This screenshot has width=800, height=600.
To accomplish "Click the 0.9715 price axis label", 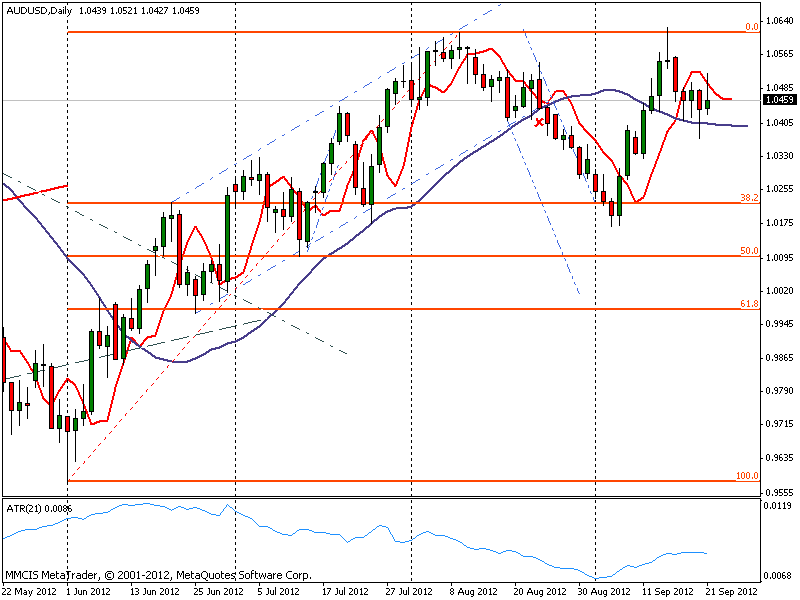I will coord(780,424).
